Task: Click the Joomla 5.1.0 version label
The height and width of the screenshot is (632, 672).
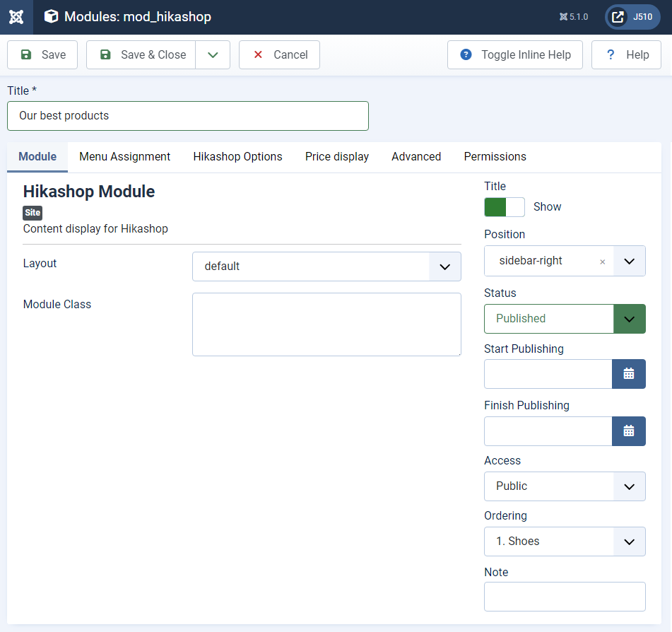Action: (574, 17)
